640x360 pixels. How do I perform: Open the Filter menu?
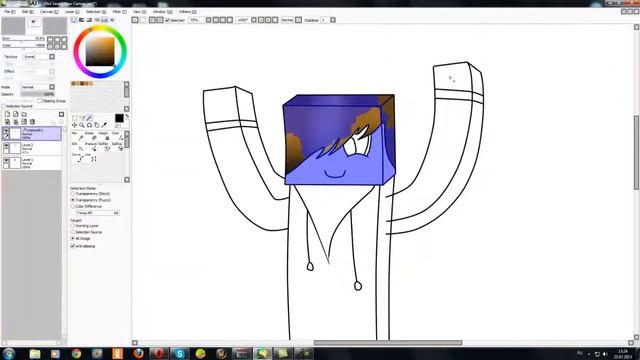(119, 12)
